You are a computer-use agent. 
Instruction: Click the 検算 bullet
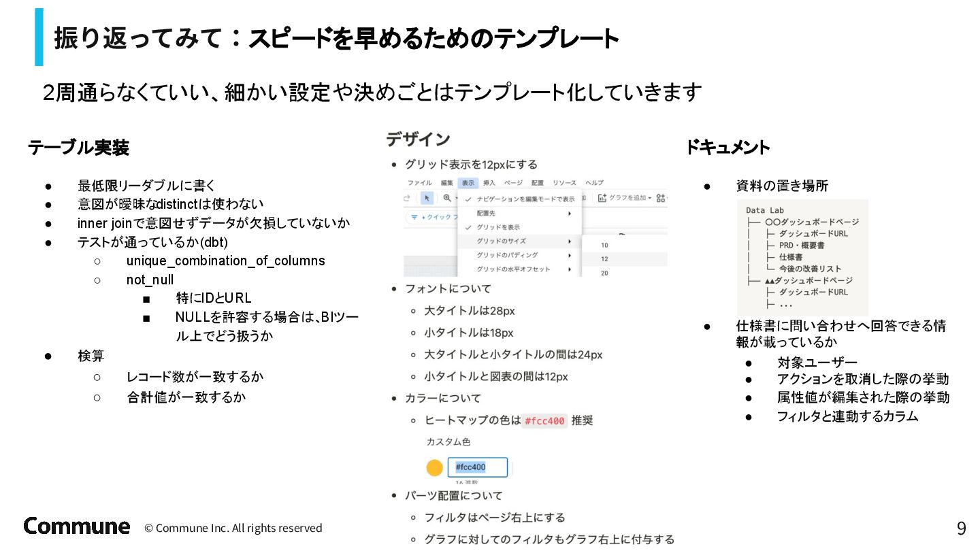(x=91, y=356)
